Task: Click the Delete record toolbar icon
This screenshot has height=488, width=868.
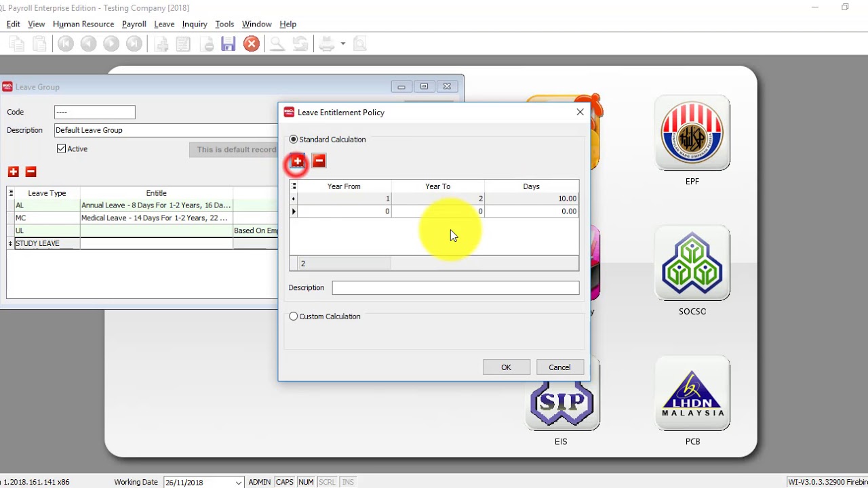Action: (x=208, y=44)
